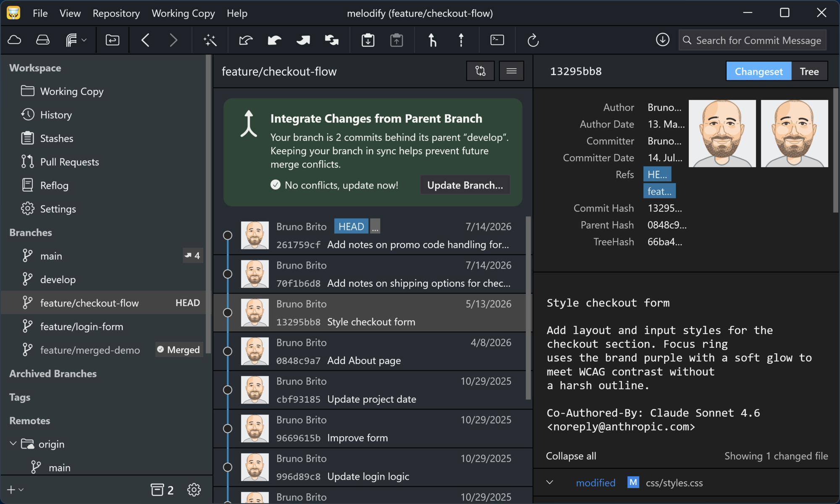
Task: Open the workspaces dropdown icon
Action: (x=76, y=40)
